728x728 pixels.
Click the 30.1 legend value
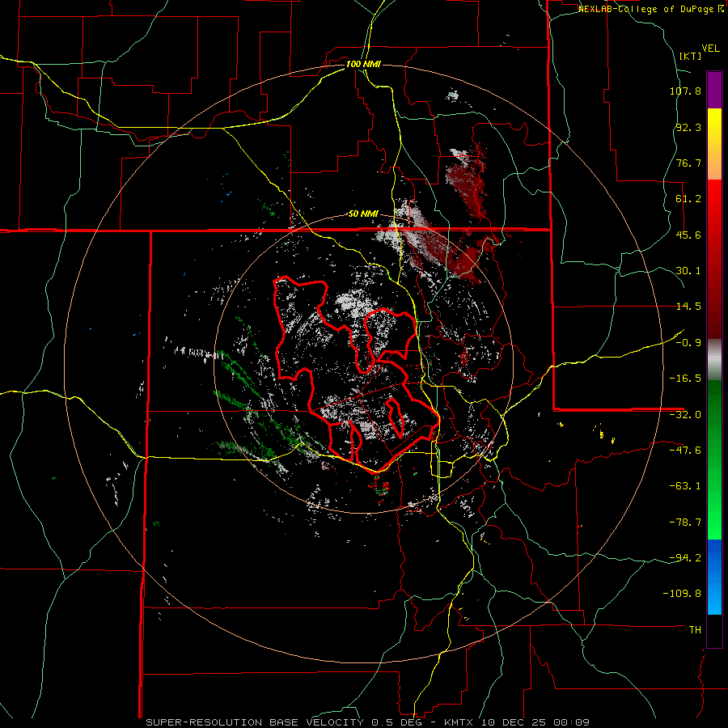688,271
